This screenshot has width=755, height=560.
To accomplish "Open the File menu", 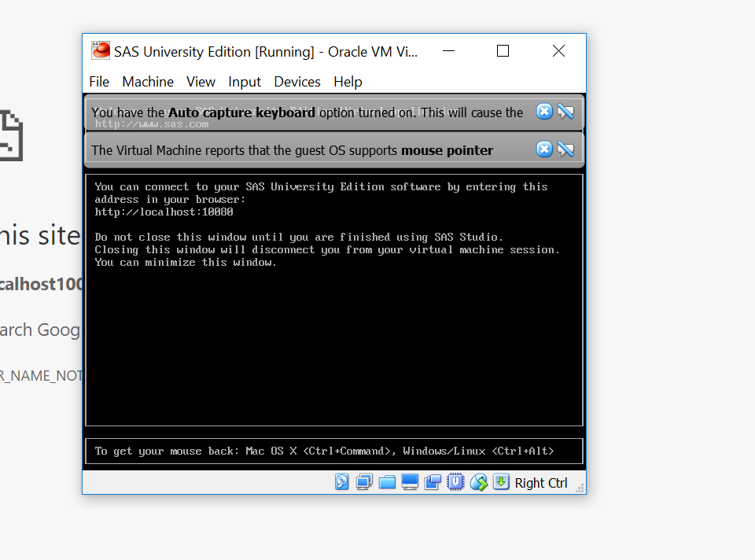I will [99, 82].
